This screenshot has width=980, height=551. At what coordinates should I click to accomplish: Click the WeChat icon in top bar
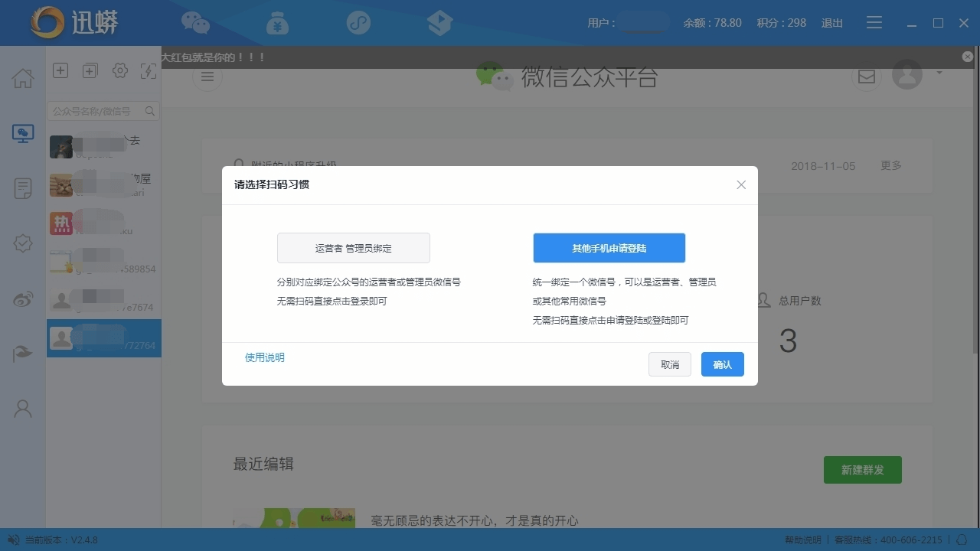pos(195,23)
